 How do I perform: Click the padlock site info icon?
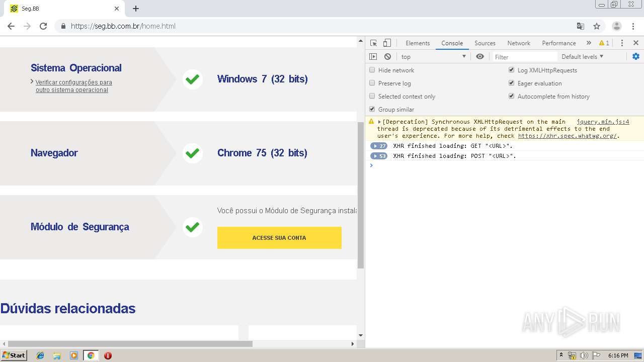click(x=63, y=26)
